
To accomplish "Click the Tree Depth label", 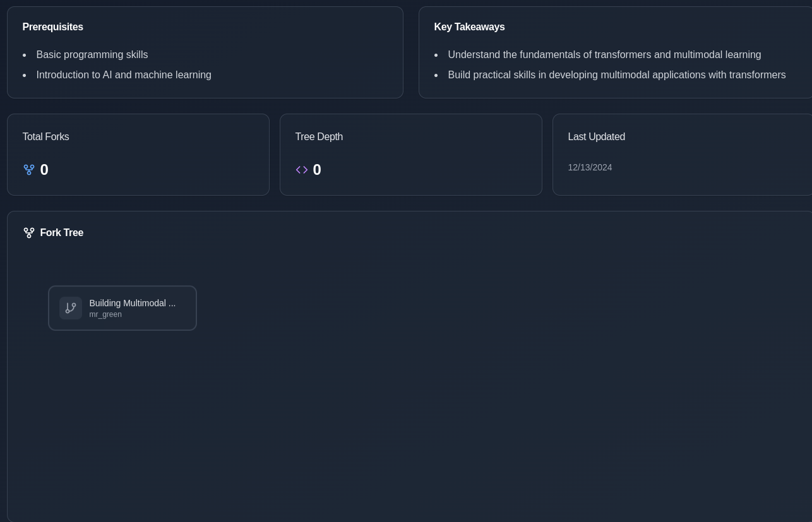I will click(x=319, y=137).
